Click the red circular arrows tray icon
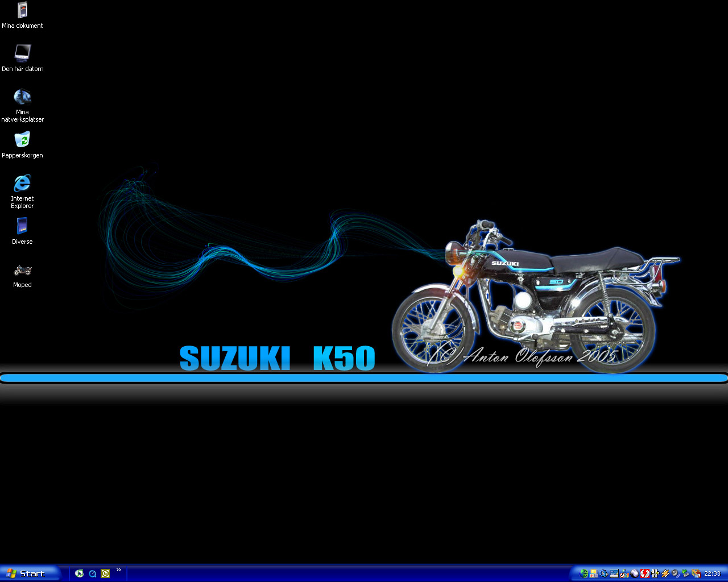The image size is (728, 582). coord(645,573)
